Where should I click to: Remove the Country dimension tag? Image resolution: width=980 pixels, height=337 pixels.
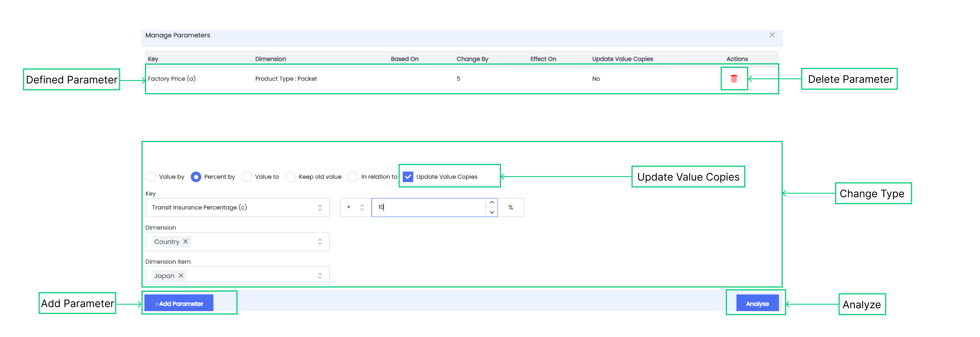pos(186,242)
